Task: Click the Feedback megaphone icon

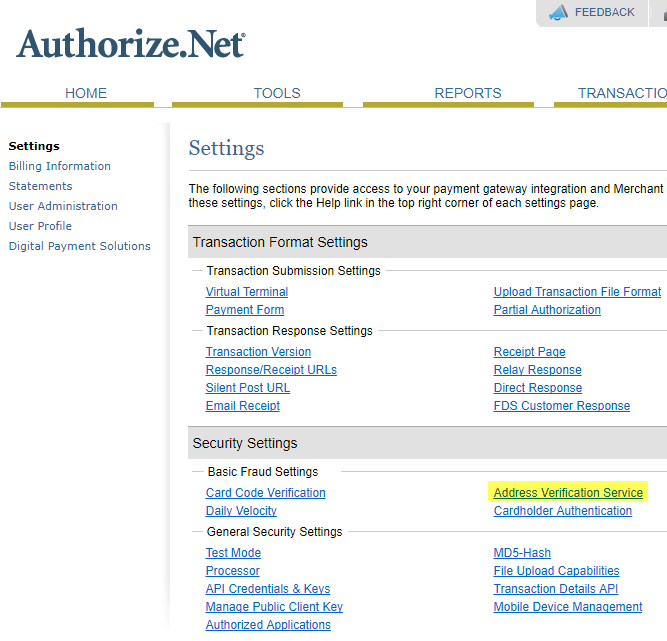Action: [558, 13]
